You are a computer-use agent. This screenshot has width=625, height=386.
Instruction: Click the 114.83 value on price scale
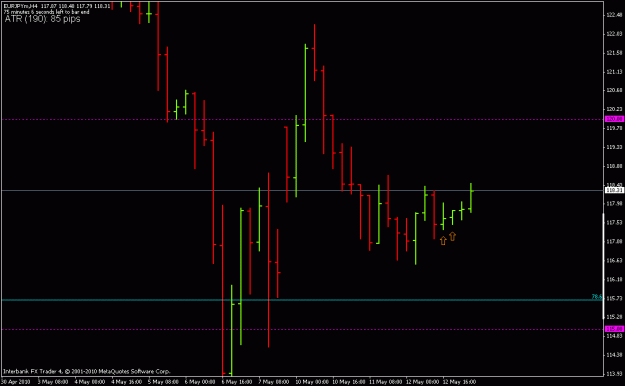click(x=614, y=335)
